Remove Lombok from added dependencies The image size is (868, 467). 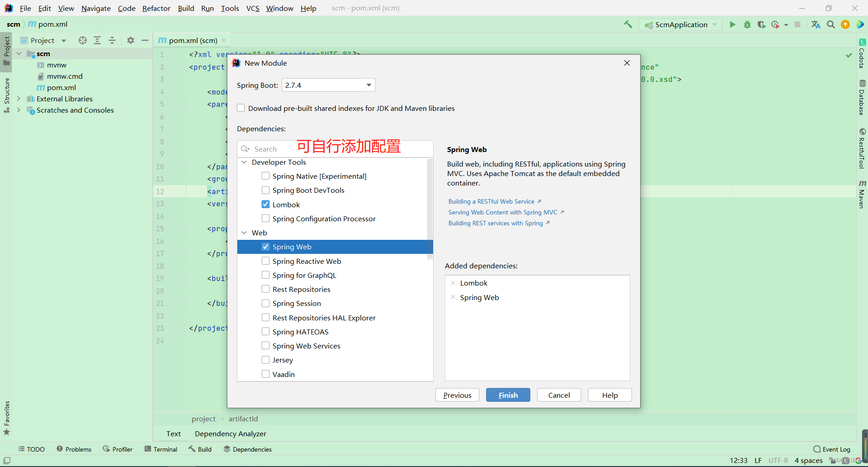pyautogui.click(x=453, y=283)
